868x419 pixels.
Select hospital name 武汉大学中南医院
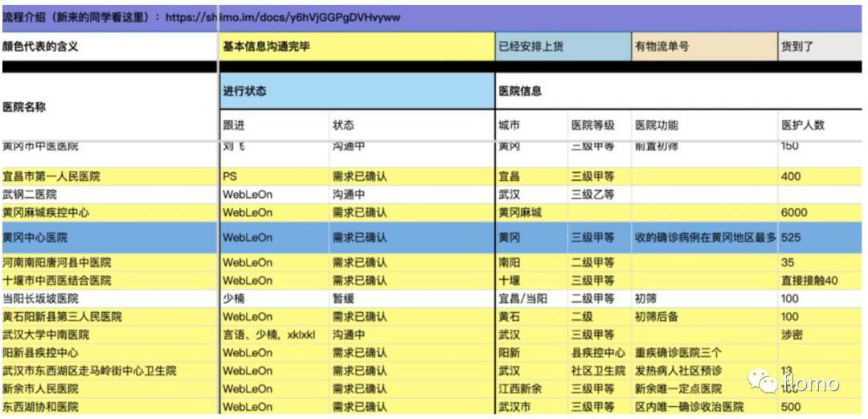[109, 335]
